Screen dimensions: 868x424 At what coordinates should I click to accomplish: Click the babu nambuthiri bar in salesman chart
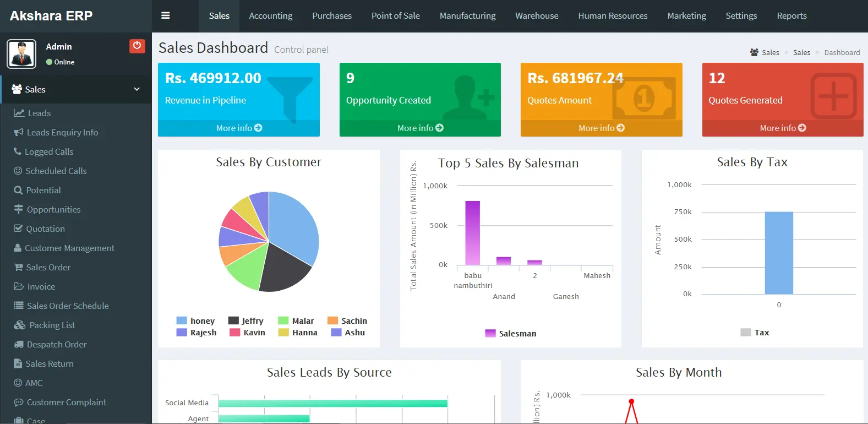pos(472,233)
